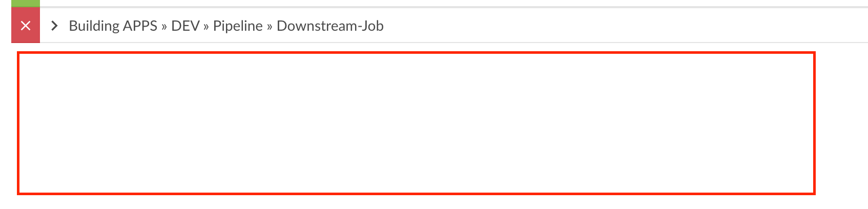Select the failed step row header
This screenshot has height=209, width=868.
tap(440, 26)
